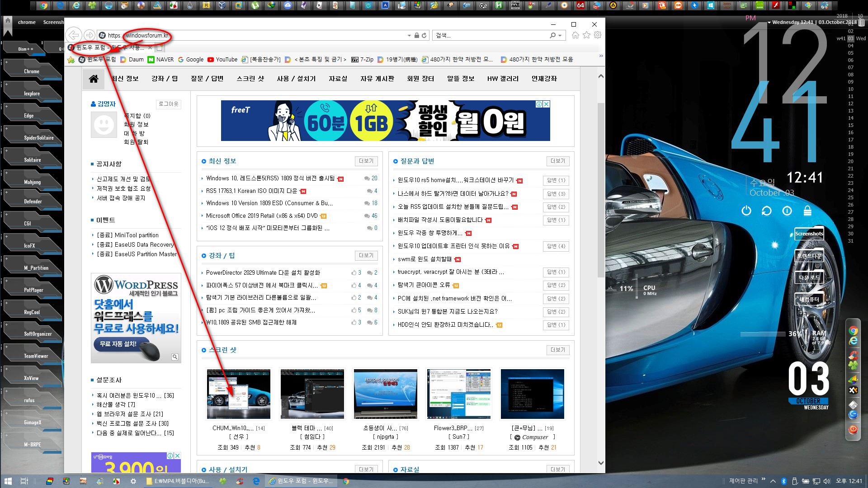This screenshot has width=868, height=488.
Task: Click taskbar volume speaker icon
Action: tap(827, 481)
